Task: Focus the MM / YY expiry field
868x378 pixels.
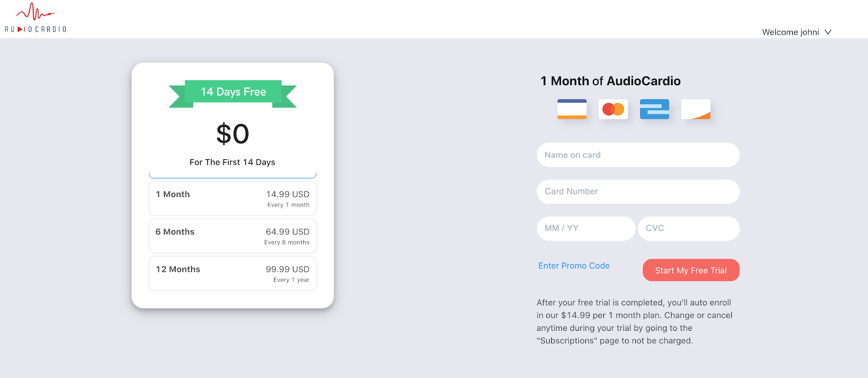Action: tap(586, 228)
